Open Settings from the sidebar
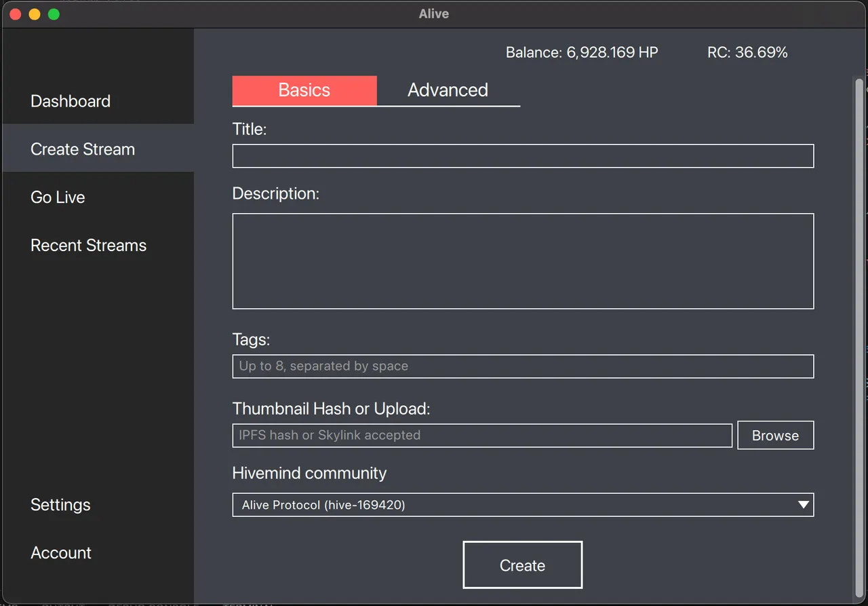This screenshot has width=868, height=606. [x=60, y=505]
